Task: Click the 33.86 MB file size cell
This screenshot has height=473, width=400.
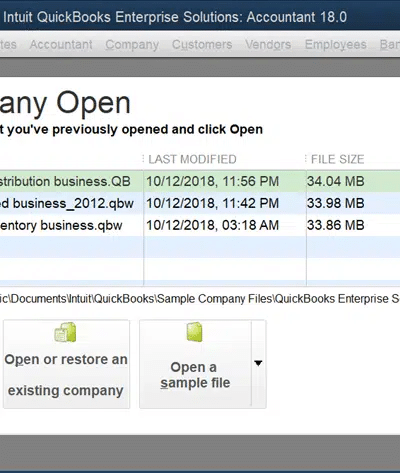Action: [x=336, y=225]
